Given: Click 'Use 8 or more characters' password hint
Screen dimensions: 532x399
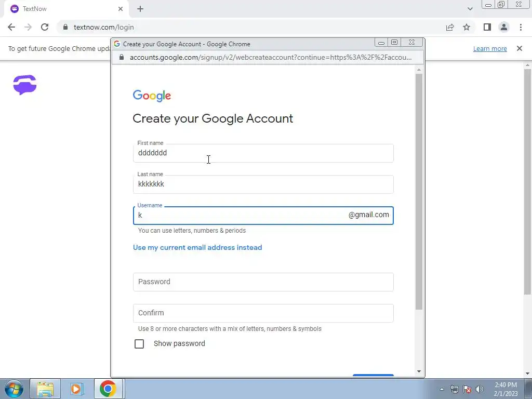Looking at the screenshot, I should pos(230,329).
